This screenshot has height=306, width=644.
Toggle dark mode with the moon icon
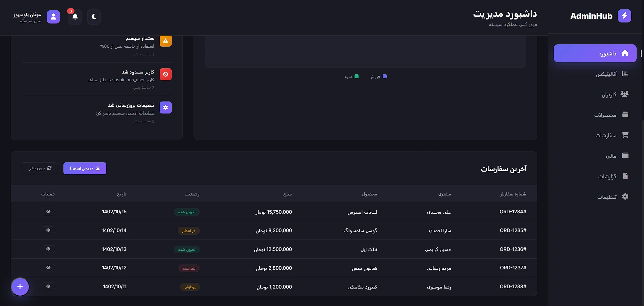[x=94, y=16]
